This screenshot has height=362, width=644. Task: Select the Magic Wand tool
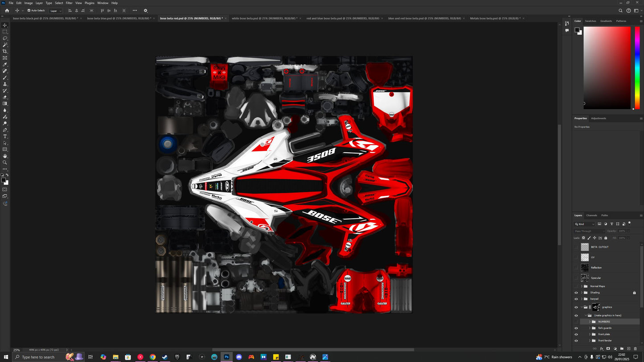[x=5, y=45]
